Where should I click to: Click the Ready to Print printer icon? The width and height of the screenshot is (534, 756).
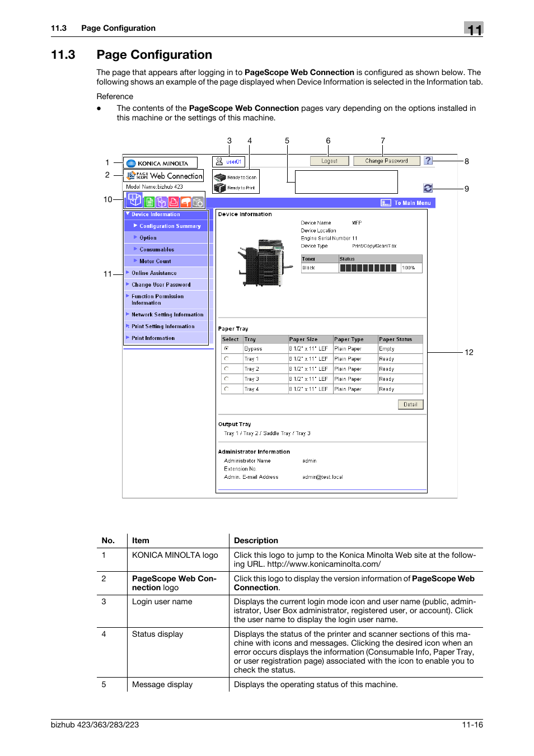(220, 188)
